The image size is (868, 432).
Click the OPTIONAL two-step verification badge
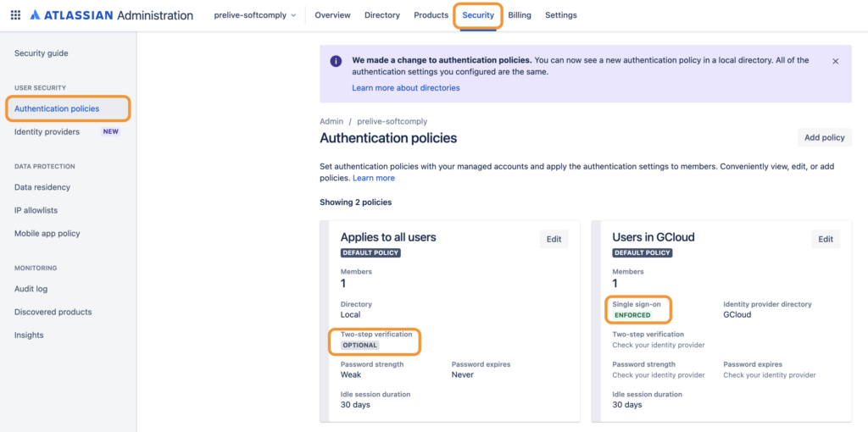tap(359, 345)
